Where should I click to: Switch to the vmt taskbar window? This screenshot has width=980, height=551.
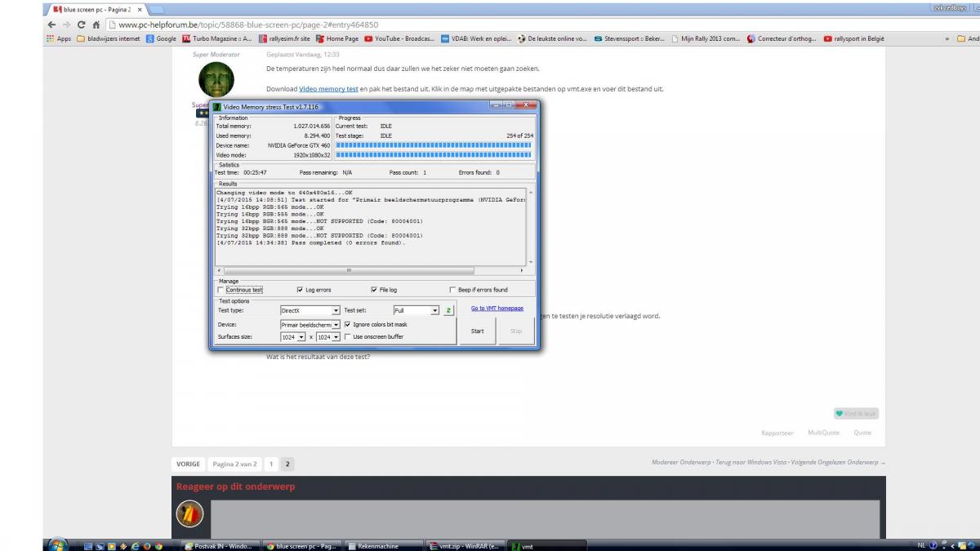click(x=547, y=546)
